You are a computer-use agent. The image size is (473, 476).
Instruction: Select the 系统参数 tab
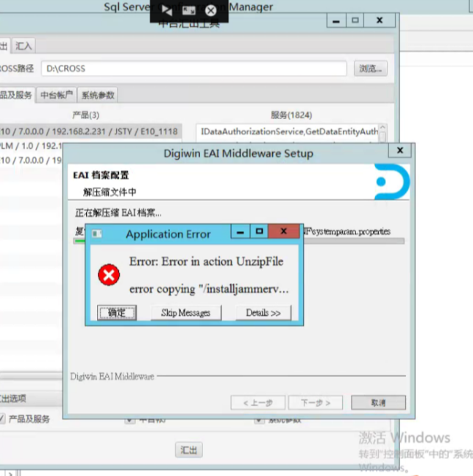coord(98,95)
